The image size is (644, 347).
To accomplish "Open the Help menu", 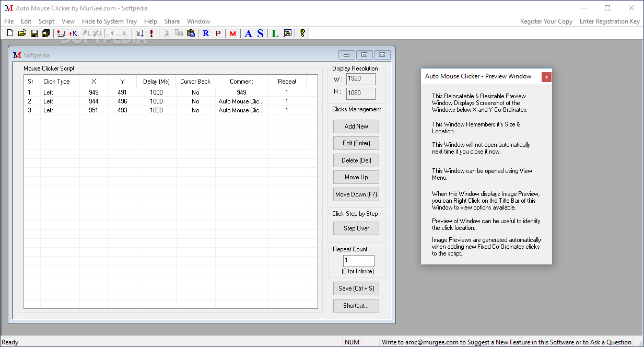I will coord(150,21).
